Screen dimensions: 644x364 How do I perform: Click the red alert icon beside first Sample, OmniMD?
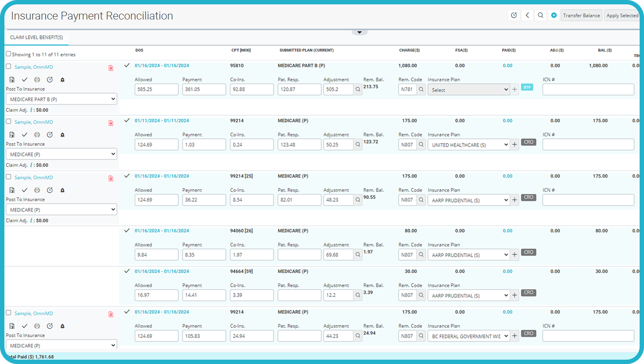click(111, 68)
